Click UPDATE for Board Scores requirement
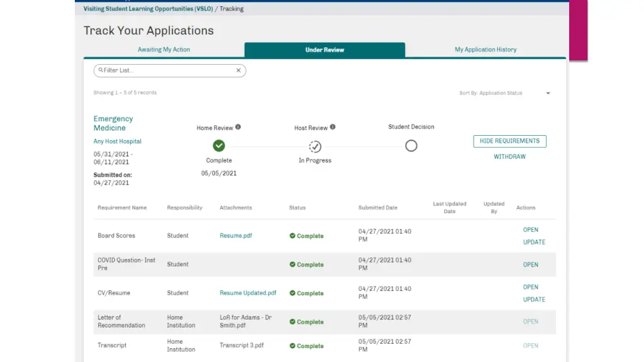Viewport: 644px width, 362px height. pos(535,242)
